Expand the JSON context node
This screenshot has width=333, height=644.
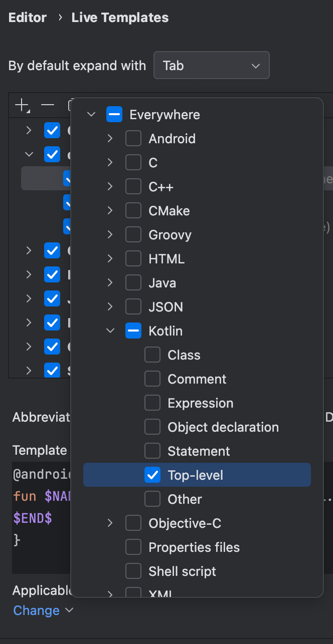tap(110, 307)
